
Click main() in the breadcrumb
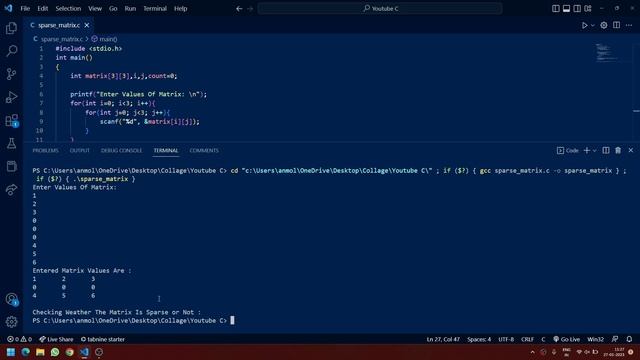[108, 39]
